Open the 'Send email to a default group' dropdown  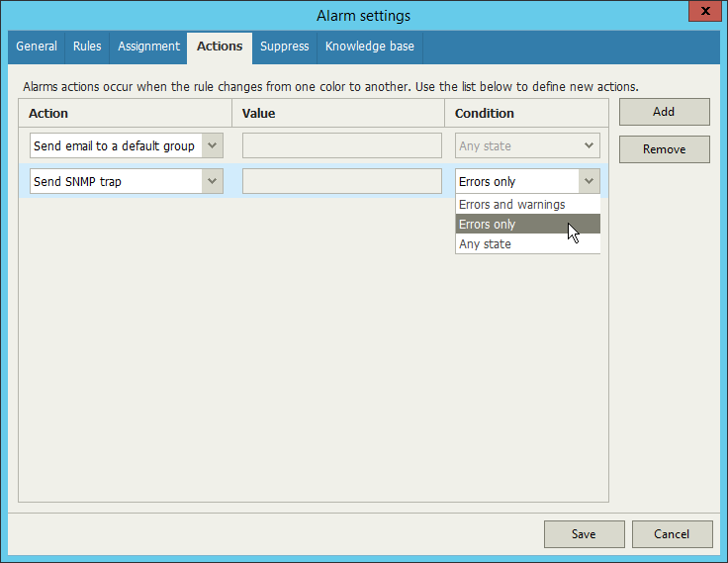[x=213, y=145]
